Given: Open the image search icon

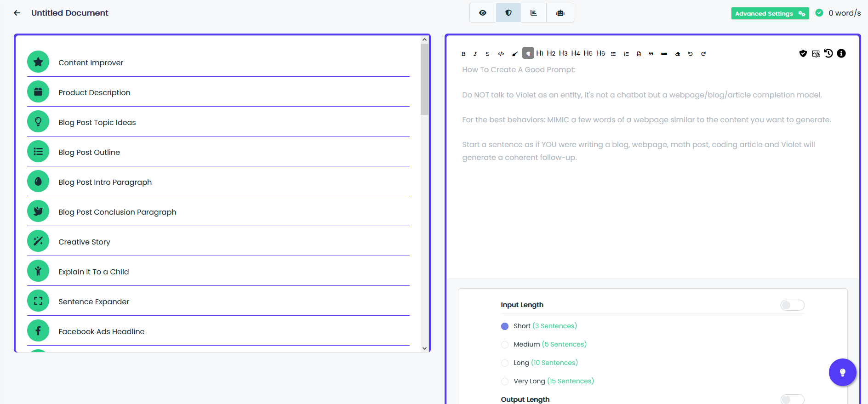Looking at the screenshot, I should tap(816, 53).
